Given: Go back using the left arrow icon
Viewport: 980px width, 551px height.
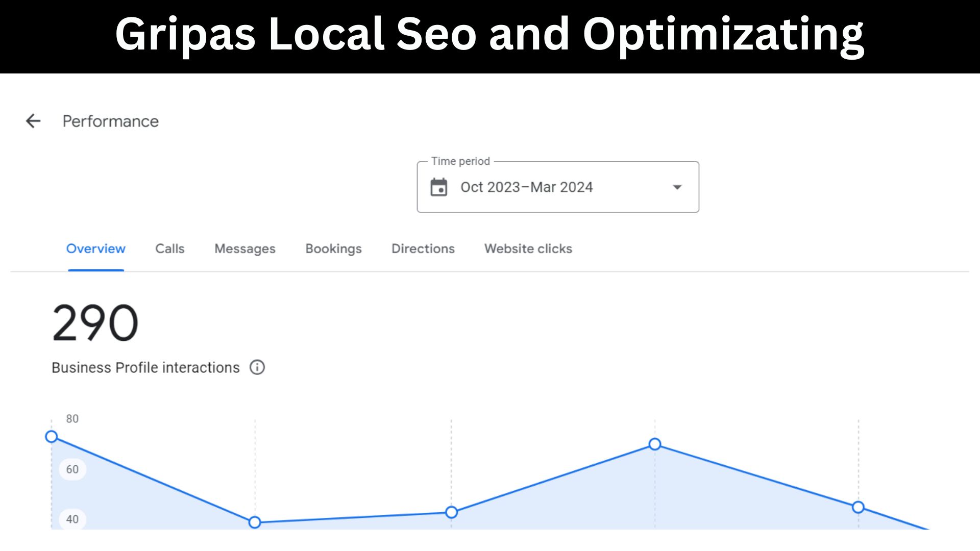Looking at the screenshot, I should 33,121.
